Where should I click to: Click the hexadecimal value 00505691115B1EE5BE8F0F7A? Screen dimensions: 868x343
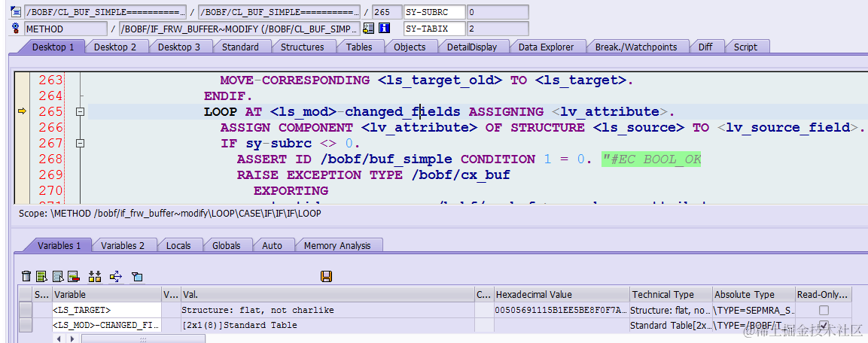562,310
